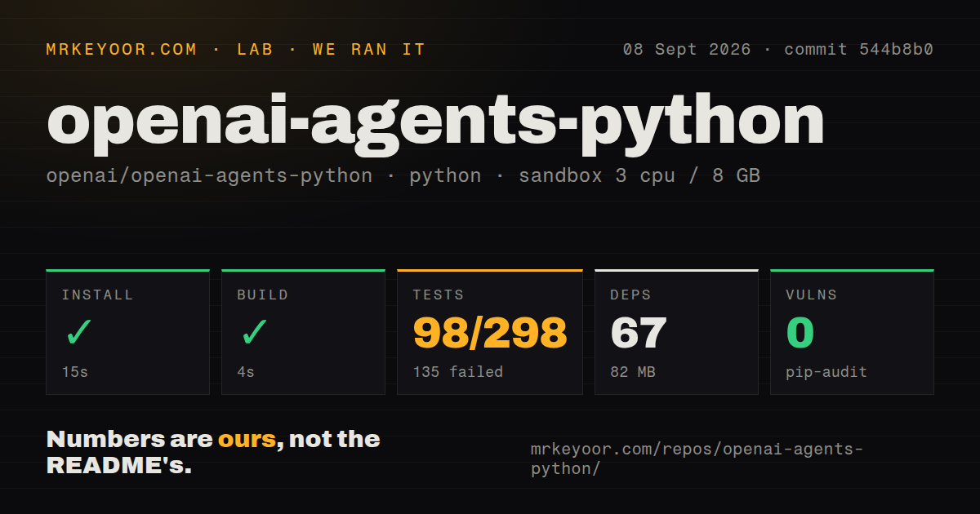Click the pip-audit text

tap(826, 372)
